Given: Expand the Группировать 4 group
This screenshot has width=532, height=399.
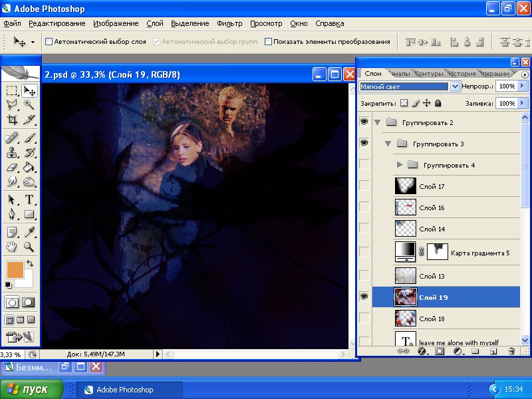Looking at the screenshot, I should 400,164.
